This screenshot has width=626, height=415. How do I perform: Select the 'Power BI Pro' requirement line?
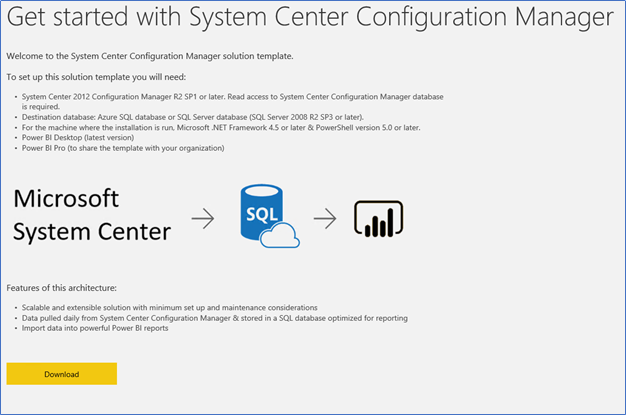[123, 148]
